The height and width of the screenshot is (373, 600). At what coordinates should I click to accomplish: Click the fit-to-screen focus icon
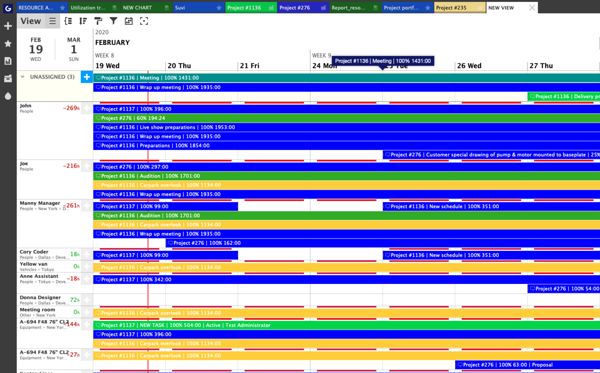click(144, 21)
